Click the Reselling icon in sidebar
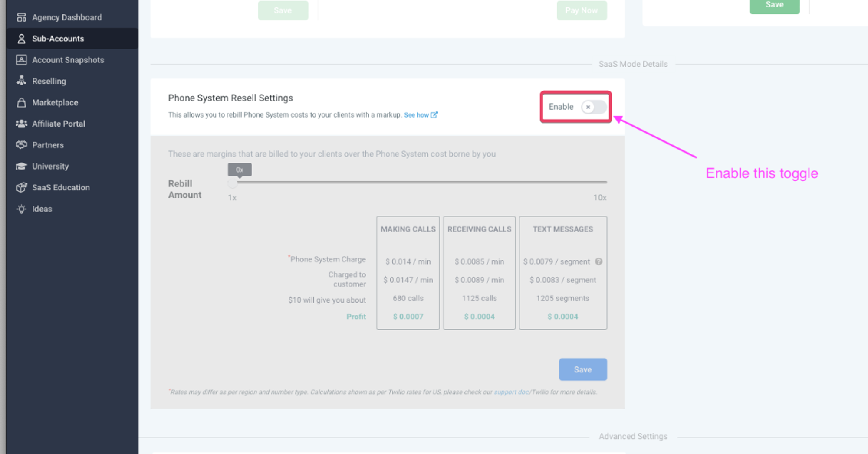This screenshot has height=454, width=868. 21,81
